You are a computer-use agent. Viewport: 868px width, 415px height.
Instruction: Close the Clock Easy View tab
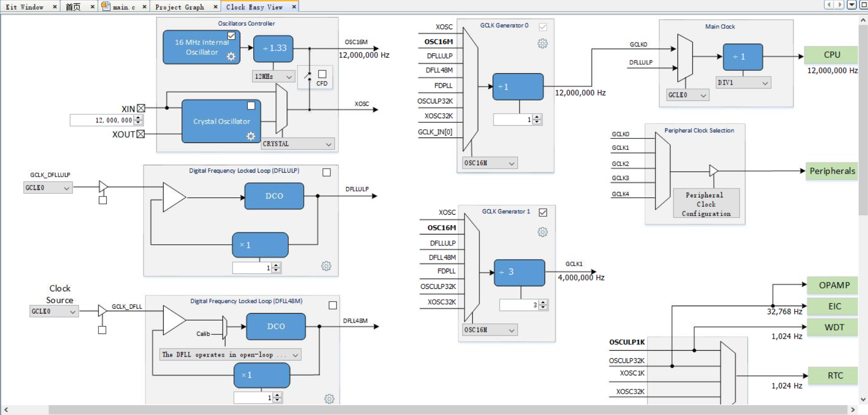[294, 7]
